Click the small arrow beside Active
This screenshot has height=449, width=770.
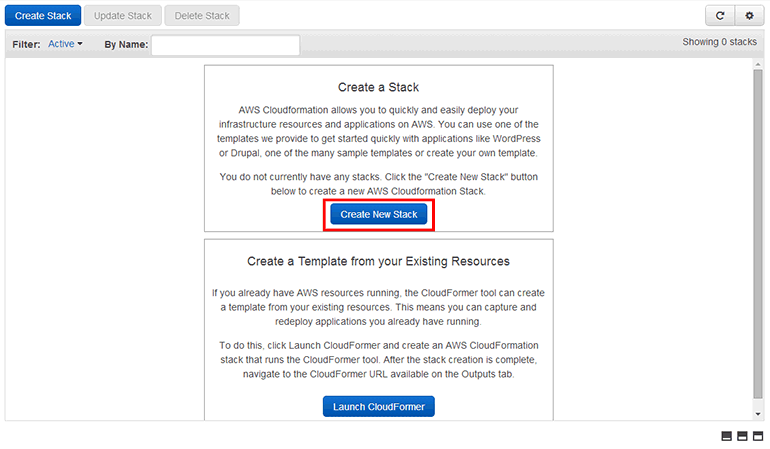tap(80, 44)
